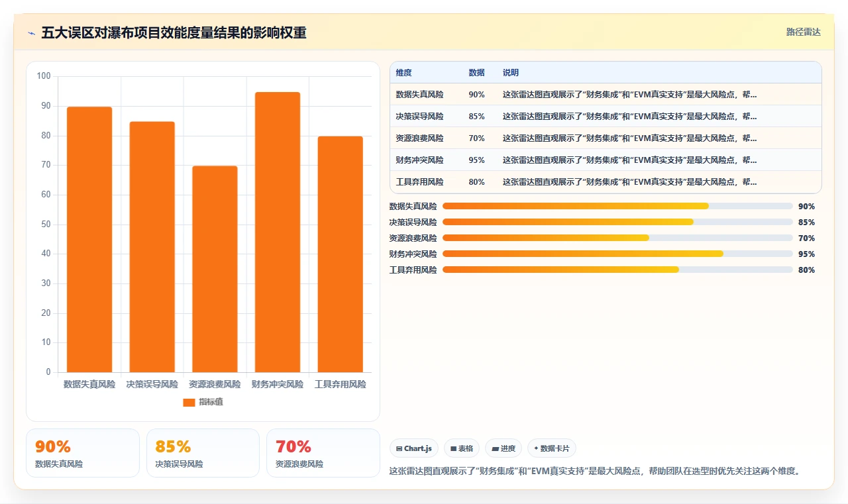
Task: Click the 财务冲突风险 95% progress bar
Action: pos(617,254)
